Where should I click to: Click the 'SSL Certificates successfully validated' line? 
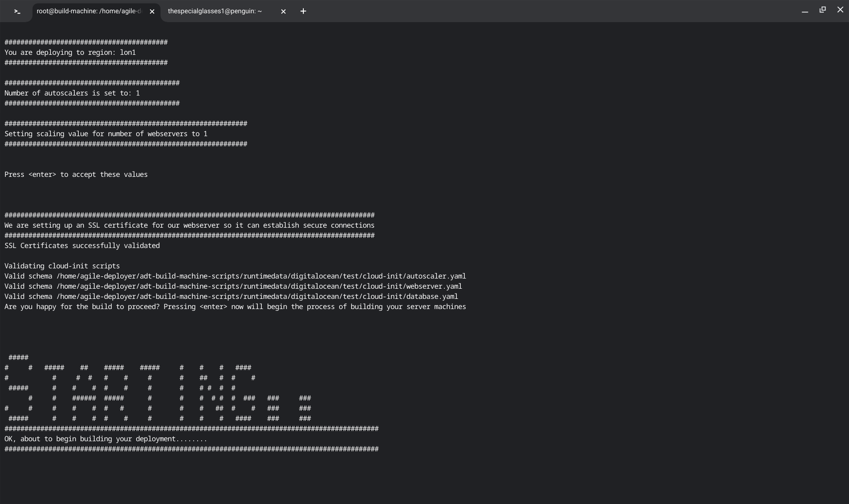click(x=82, y=246)
